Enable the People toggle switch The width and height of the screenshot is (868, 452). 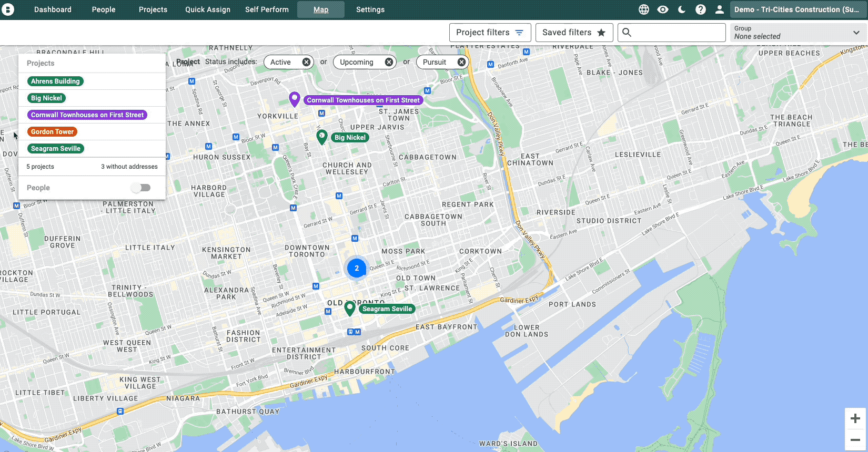coord(141,188)
